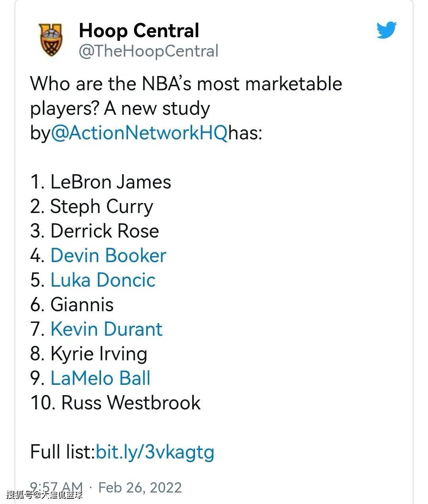Click the Derrick Rose list entry

point(95,231)
